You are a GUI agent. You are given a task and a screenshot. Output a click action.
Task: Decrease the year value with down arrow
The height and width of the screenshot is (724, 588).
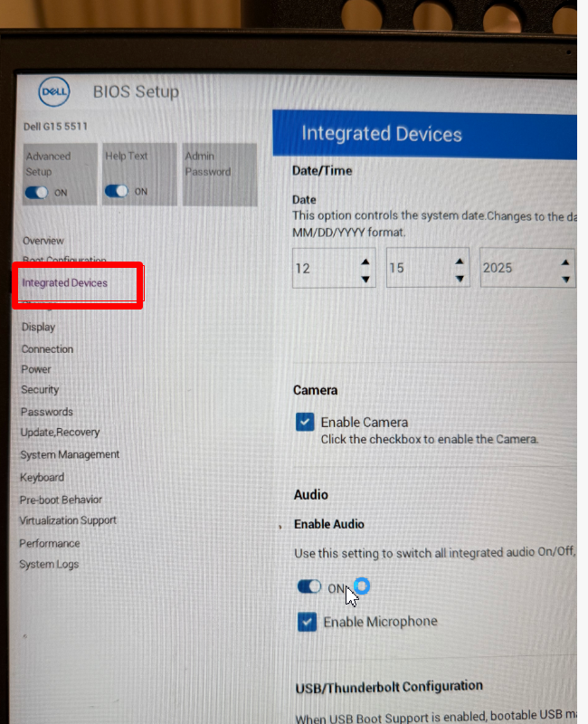click(x=566, y=280)
